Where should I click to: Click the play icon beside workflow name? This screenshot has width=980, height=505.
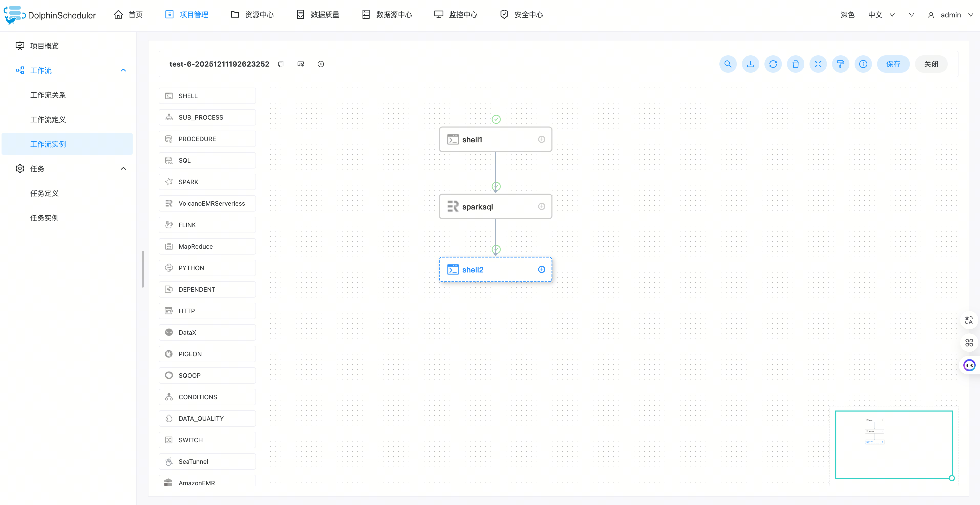point(321,64)
